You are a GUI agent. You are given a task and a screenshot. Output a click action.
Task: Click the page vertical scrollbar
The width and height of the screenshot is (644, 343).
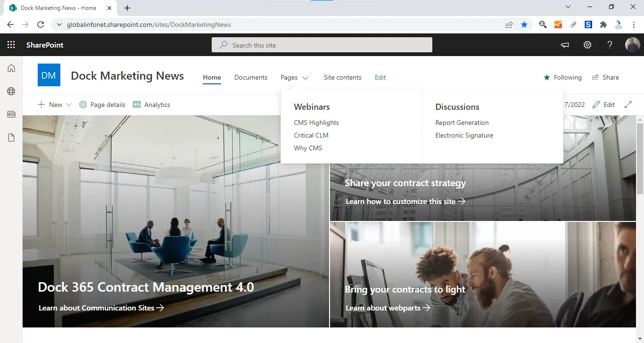[x=640, y=158]
